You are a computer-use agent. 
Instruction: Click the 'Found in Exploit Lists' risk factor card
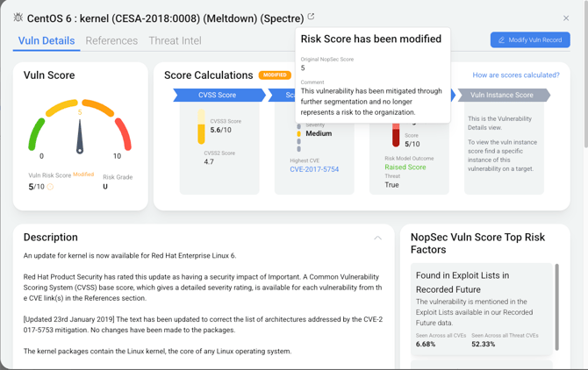coord(482,307)
